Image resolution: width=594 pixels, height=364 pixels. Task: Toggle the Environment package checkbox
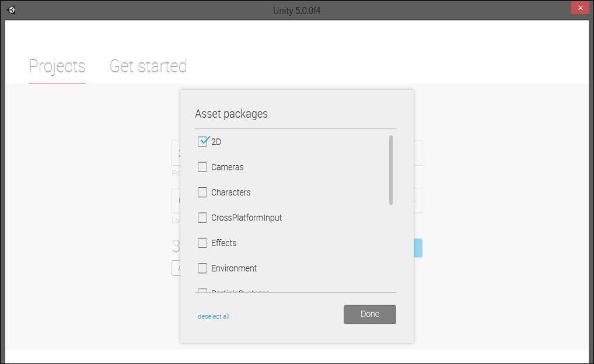(202, 268)
